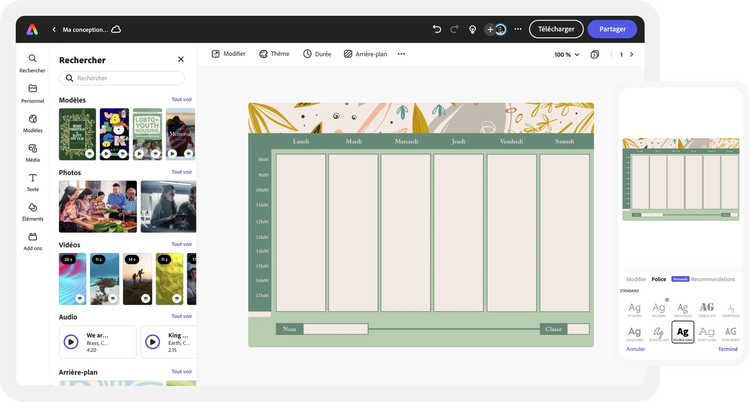The width and height of the screenshot is (750, 402).
Task: Go to the next page arrow
Action: (x=631, y=55)
